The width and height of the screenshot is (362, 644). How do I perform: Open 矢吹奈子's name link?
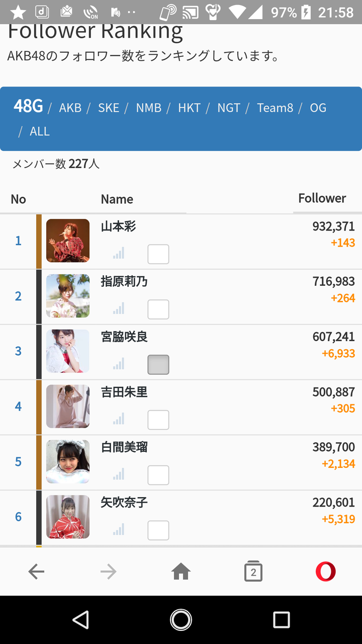coord(124,502)
